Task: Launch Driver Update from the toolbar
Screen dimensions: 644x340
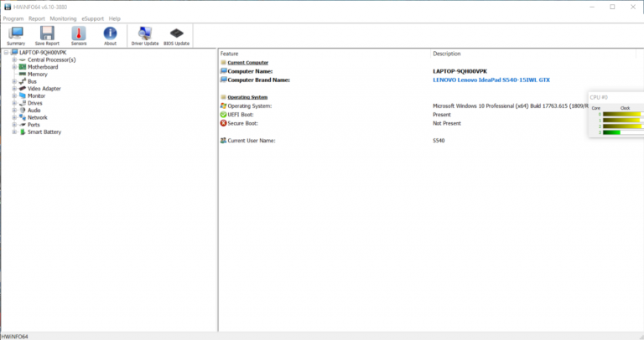Action: click(144, 34)
